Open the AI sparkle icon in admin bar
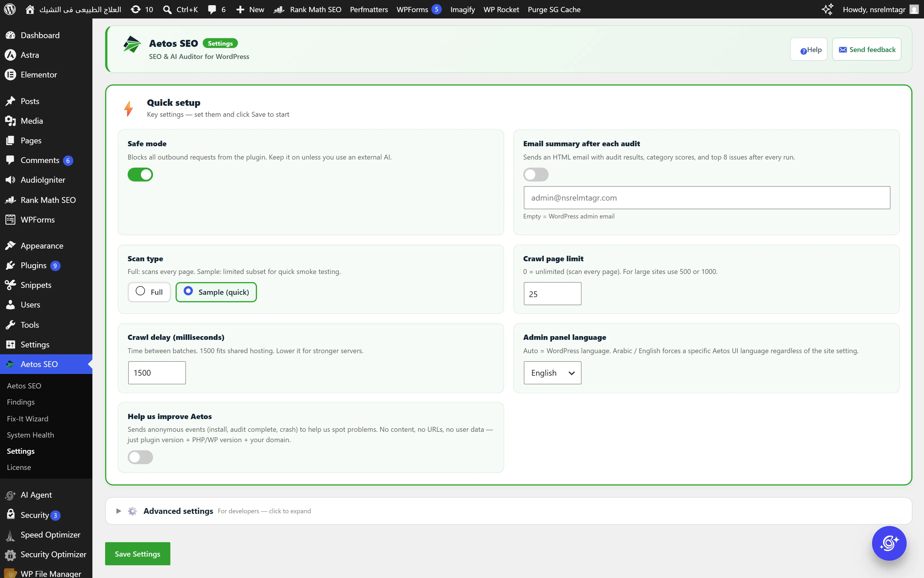 click(x=827, y=9)
